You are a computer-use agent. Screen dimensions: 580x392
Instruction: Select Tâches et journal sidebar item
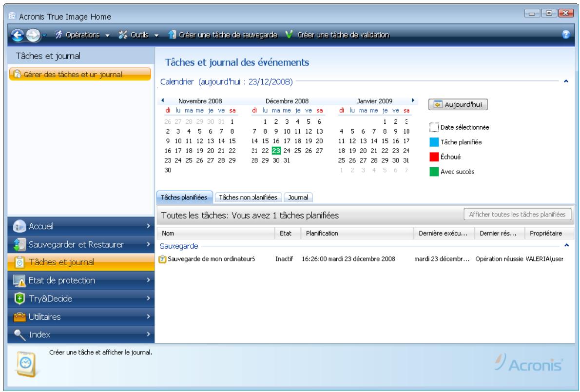(x=81, y=262)
